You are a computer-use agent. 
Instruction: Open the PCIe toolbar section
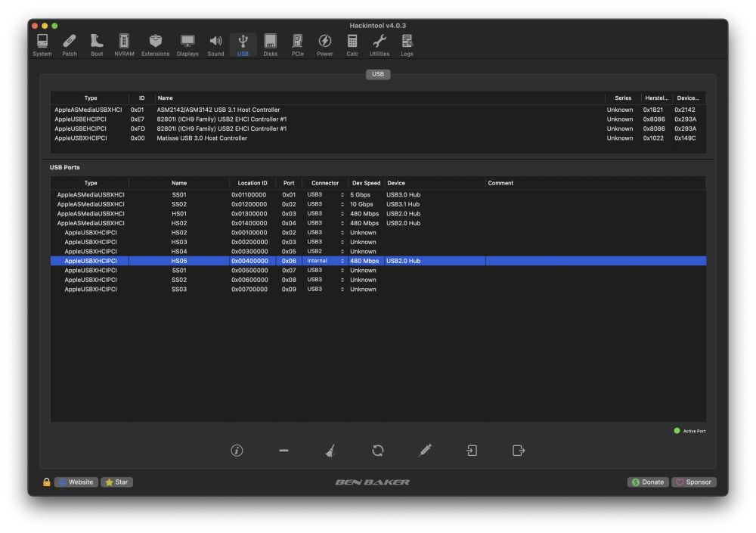point(297,45)
